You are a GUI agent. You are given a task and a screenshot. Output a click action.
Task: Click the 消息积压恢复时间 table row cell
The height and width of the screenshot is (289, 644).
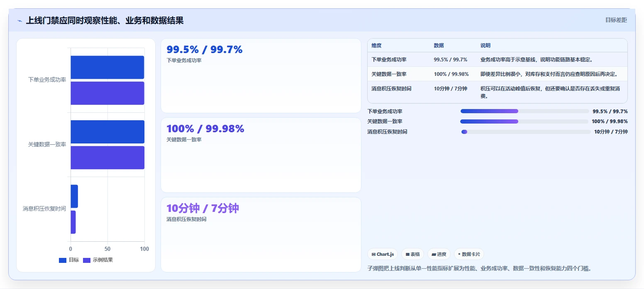coord(392,89)
